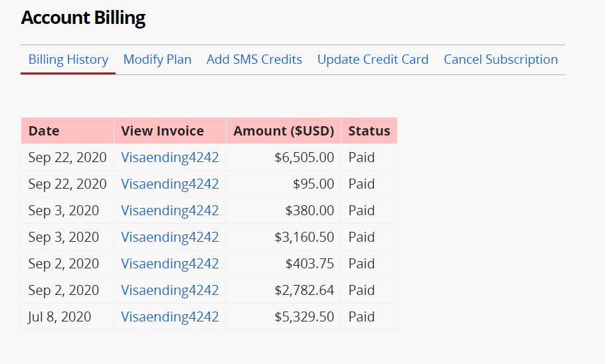Click the Date column header
This screenshot has width=605, height=364.
click(68, 131)
